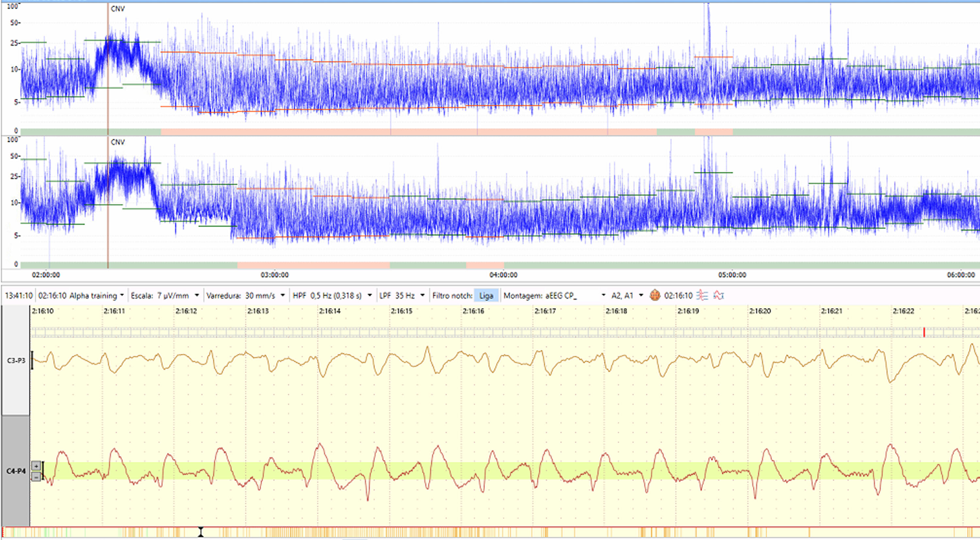Image resolution: width=980 pixels, height=540 pixels.
Task: Open the Escala 7 µV/mm dropdown
Action: click(x=197, y=296)
